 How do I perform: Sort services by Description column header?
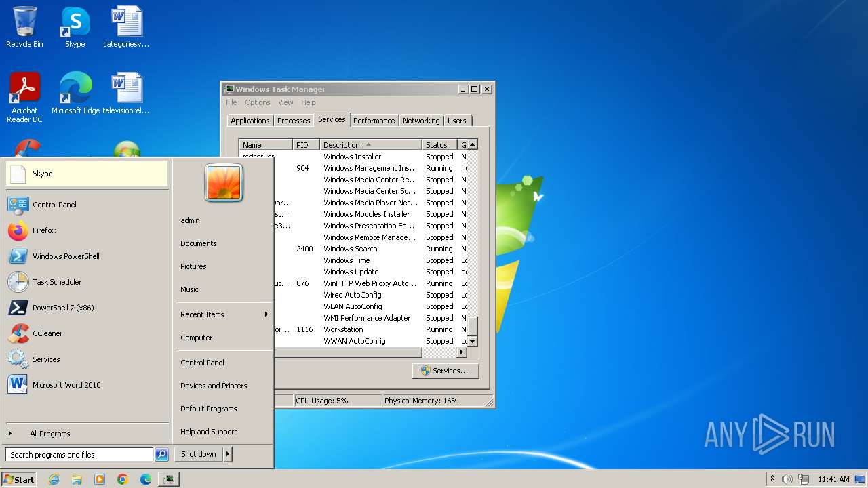[x=371, y=145]
